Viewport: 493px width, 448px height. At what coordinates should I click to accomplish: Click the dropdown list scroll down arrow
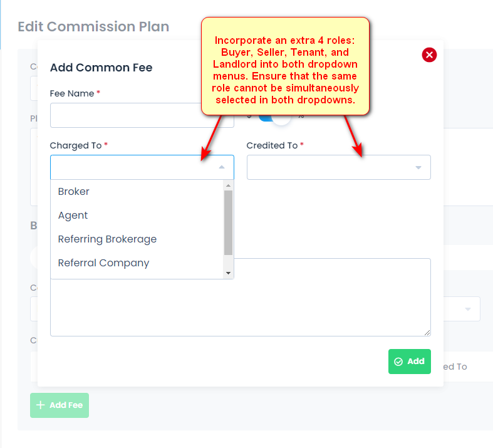click(228, 273)
